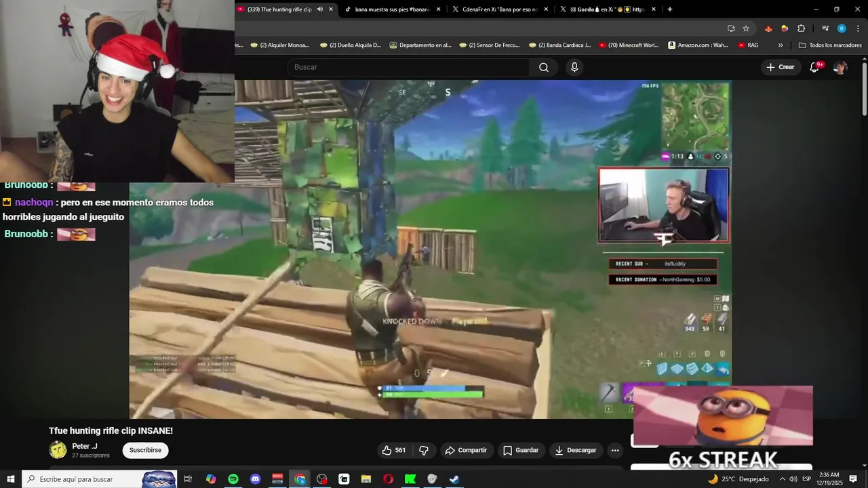Open a new browser tab

pos(670,9)
